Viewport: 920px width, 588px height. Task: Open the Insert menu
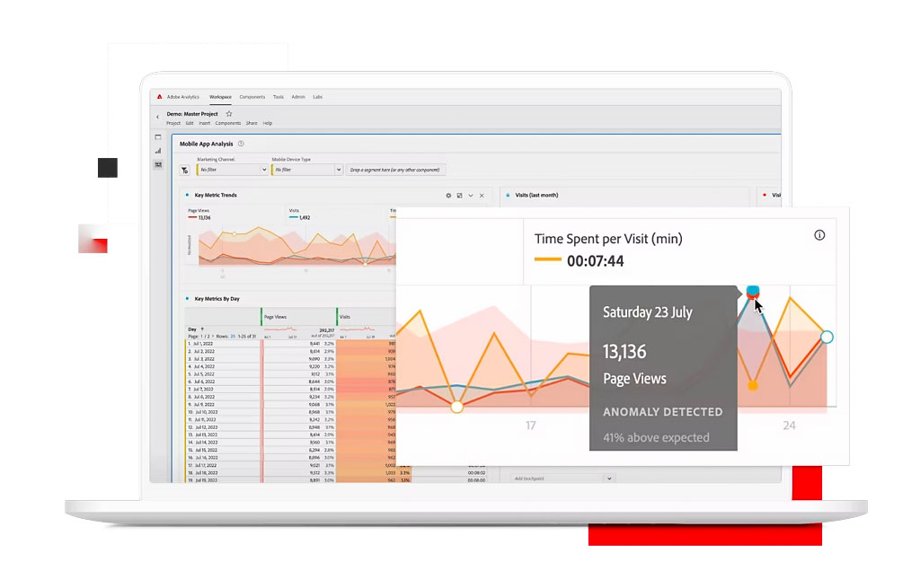pyautogui.click(x=204, y=123)
